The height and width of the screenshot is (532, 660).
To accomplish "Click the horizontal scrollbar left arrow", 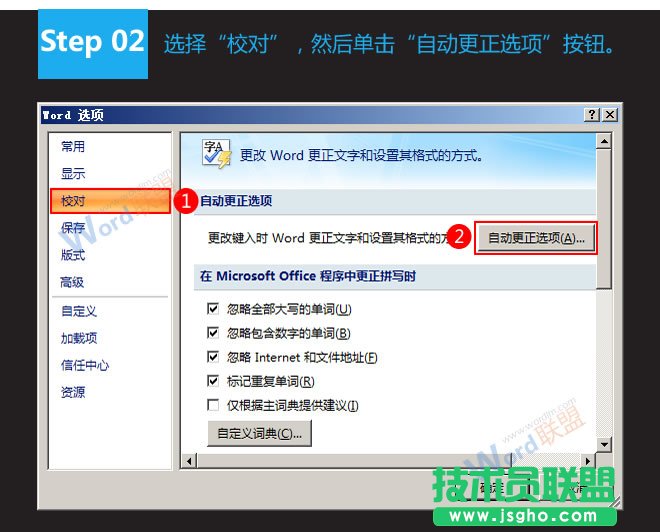I will 187,460.
